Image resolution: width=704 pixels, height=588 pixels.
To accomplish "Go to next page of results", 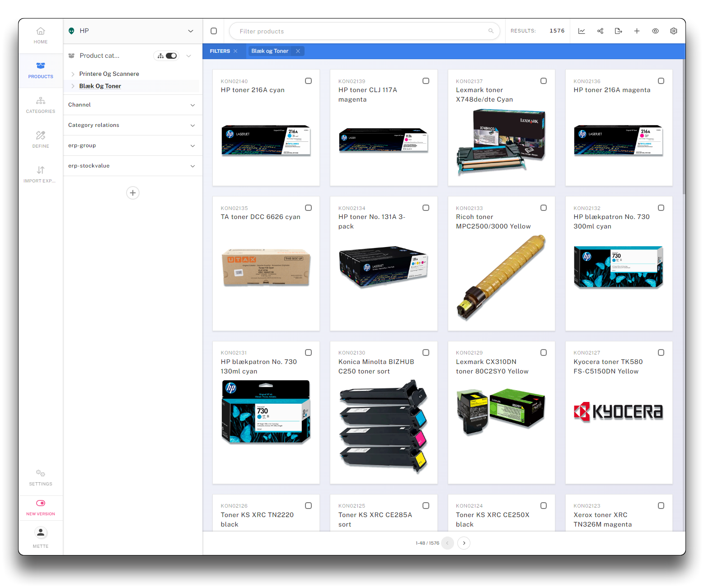I will (464, 543).
